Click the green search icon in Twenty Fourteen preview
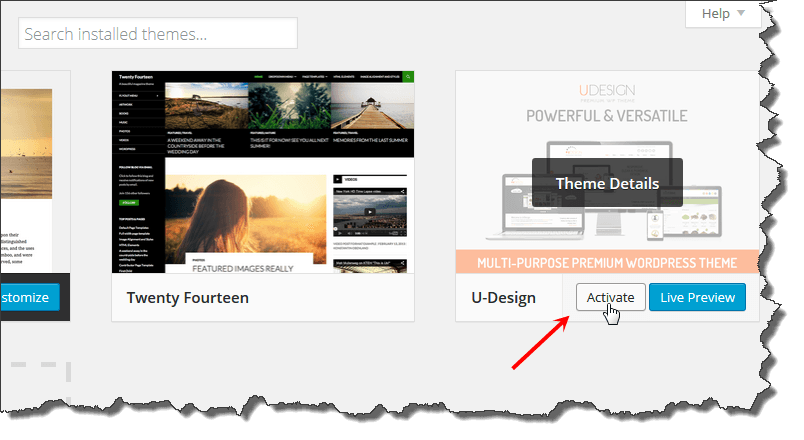 tap(407, 76)
